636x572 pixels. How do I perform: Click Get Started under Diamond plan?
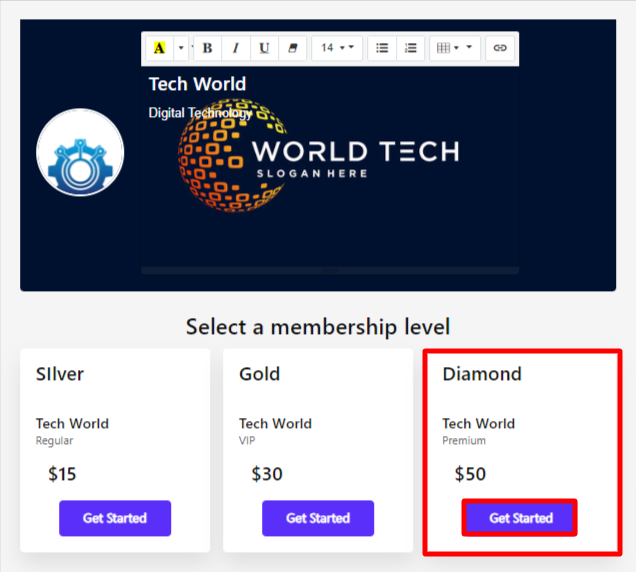pyautogui.click(x=520, y=518)
